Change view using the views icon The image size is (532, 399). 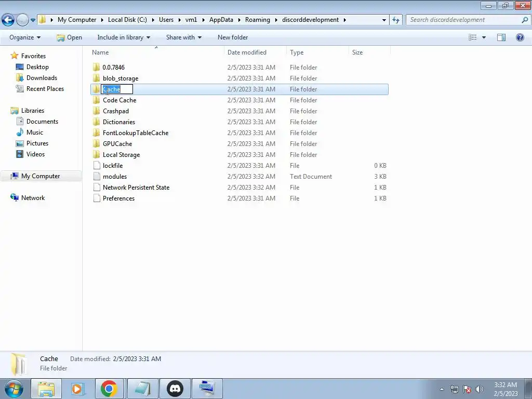(x=473, y=37)
